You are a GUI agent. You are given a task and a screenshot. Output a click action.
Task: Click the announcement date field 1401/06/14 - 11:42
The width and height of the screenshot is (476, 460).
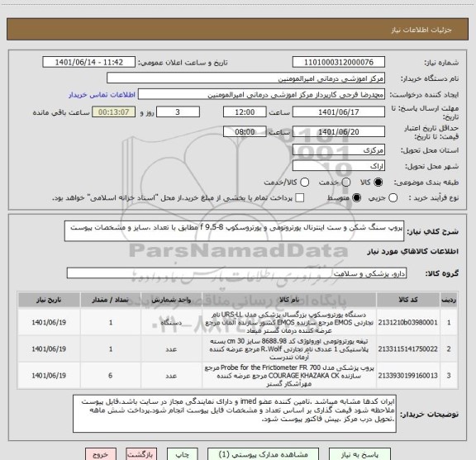coord(89,62)
